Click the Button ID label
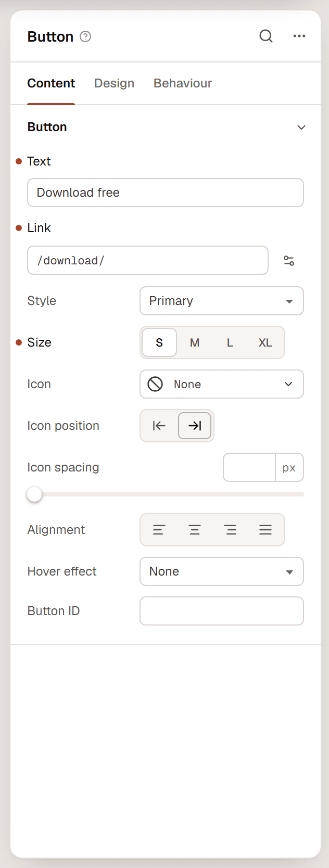This screenshot has height=868, width=329. 54,611
